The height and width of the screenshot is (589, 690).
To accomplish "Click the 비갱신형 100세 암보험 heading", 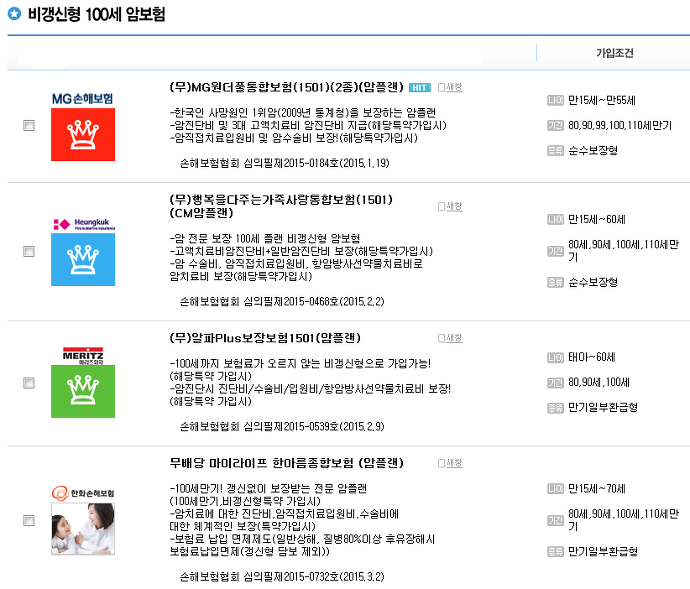I will (x=96, y=14).
